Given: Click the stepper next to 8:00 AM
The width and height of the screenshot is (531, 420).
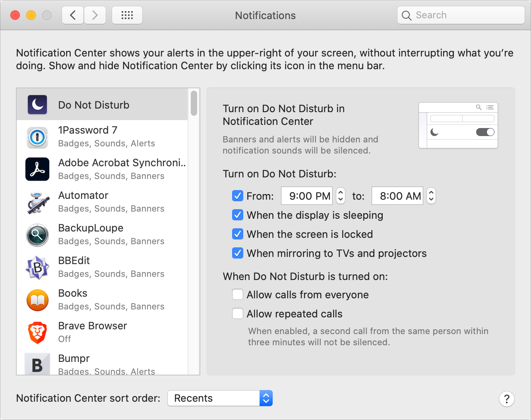Looking at the screenshot, I should pos(431,196).
